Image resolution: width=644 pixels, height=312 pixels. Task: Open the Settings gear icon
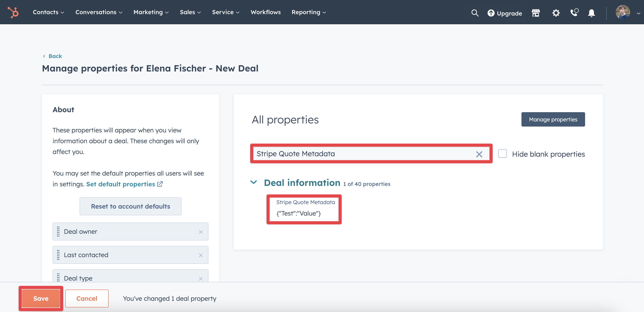pyautogui.click(x=556, y=13)
